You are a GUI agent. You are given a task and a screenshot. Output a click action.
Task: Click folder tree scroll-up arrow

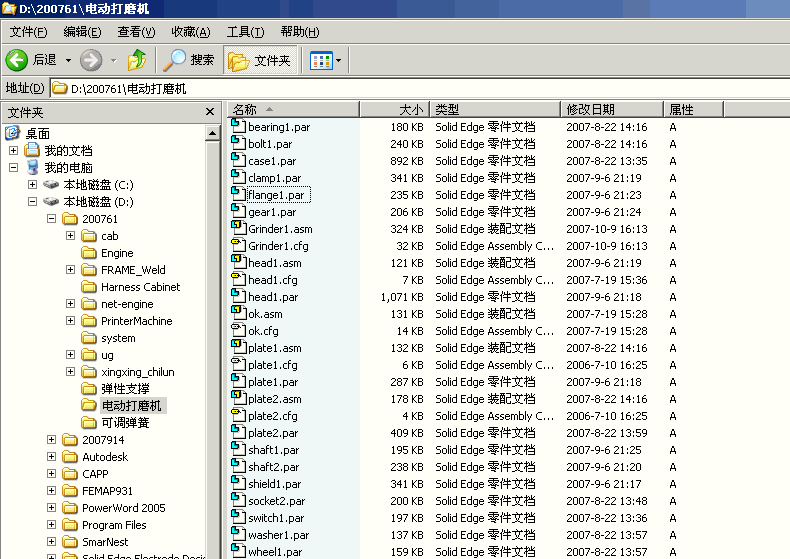click(x=213, y=133)
